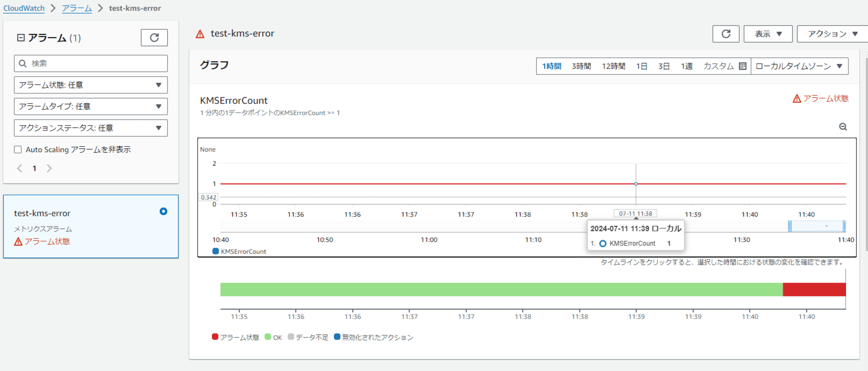Open the アラーム breadcrumb link
This screenshot has width=868, height=371.
[77, 8]
